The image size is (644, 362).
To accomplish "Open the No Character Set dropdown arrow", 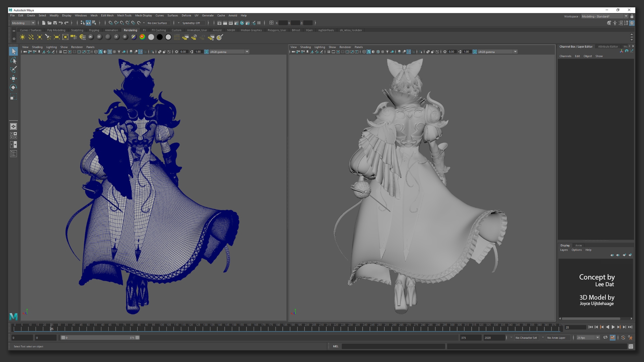I will pyautogui.click(x=511, y=338).
